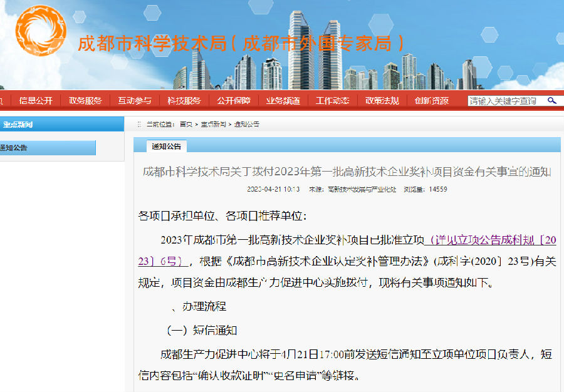The image size is (564, 392).
Task: Open the 政务服务 menu
Action: pos(85,100)
